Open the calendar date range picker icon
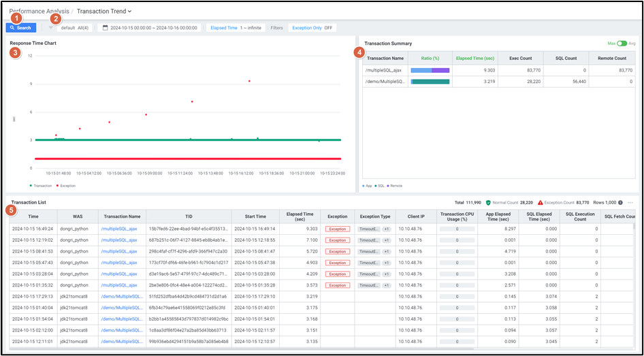The width and height of the screenshot is (644, 356). pyautogui.click(x=105, y=28)
